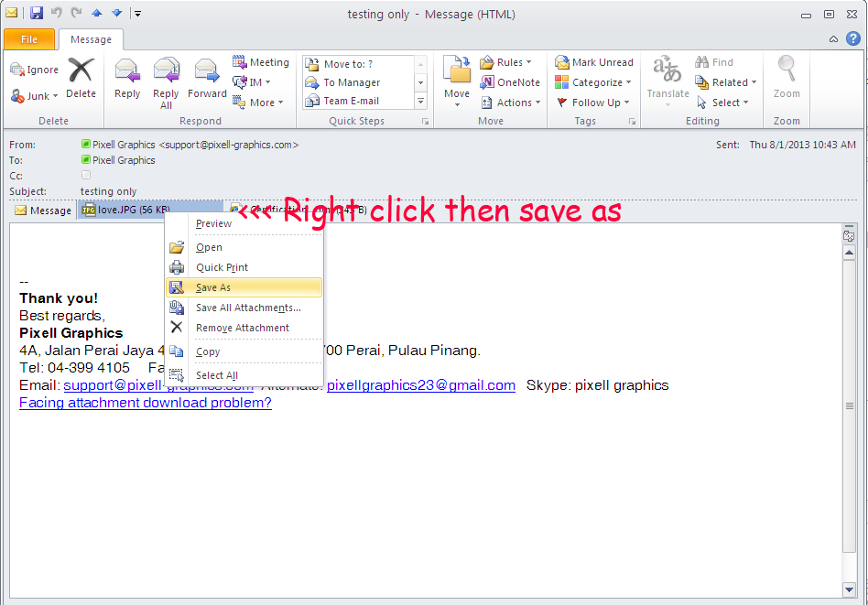Toggle the Cc field checkbox
This screenshot has width=868, height=605.
pos(86,175)
